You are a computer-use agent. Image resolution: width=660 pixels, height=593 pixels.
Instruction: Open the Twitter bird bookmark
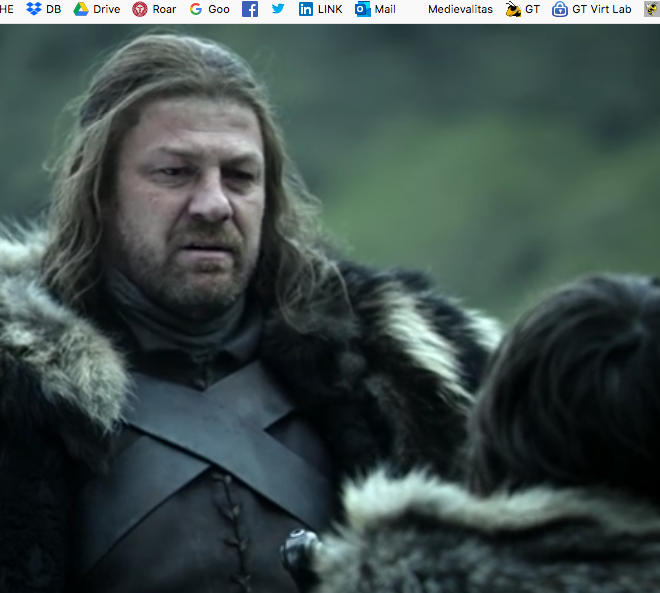pos(278,9)
